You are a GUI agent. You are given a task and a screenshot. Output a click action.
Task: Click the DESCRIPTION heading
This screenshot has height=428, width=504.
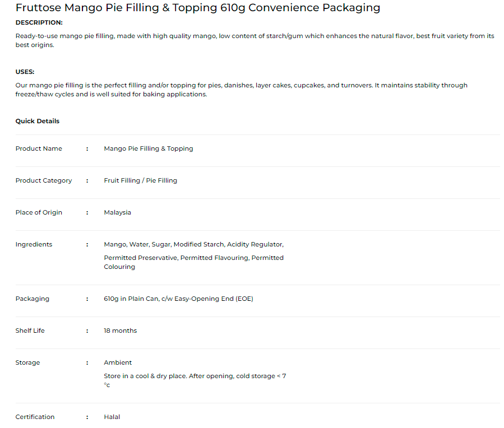(39, 22)
